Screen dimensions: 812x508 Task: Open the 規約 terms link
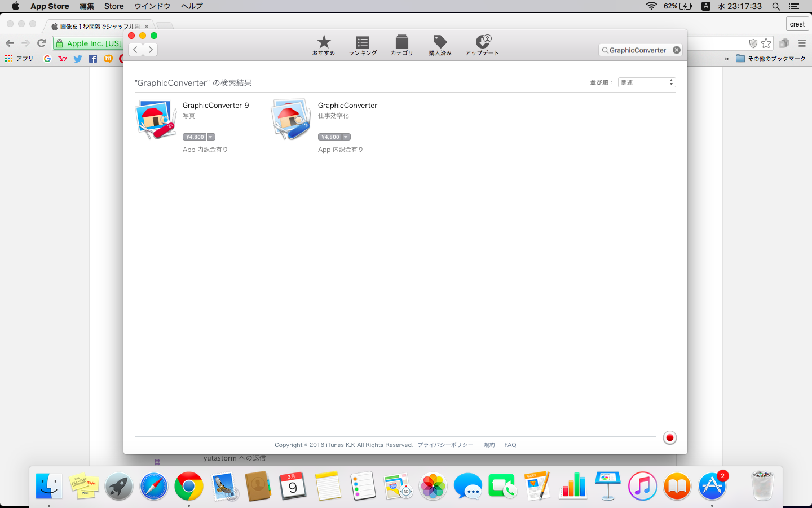point(489,445)
